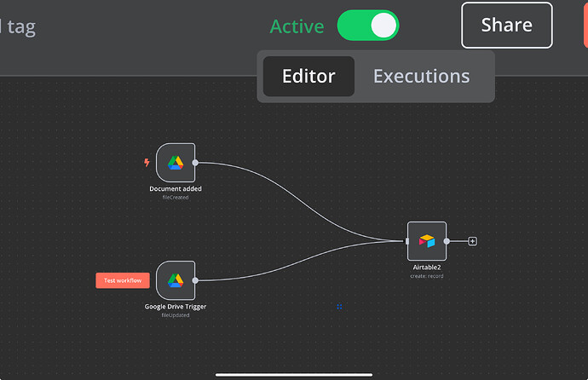Open the Executions tab

[x=421, y=77]
